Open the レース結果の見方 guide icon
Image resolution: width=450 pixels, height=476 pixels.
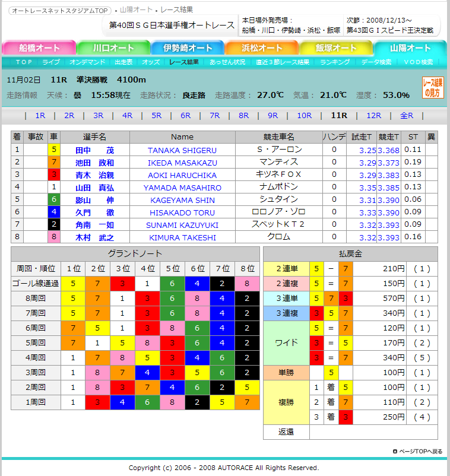pyautogui.click(x=433, y=88)
